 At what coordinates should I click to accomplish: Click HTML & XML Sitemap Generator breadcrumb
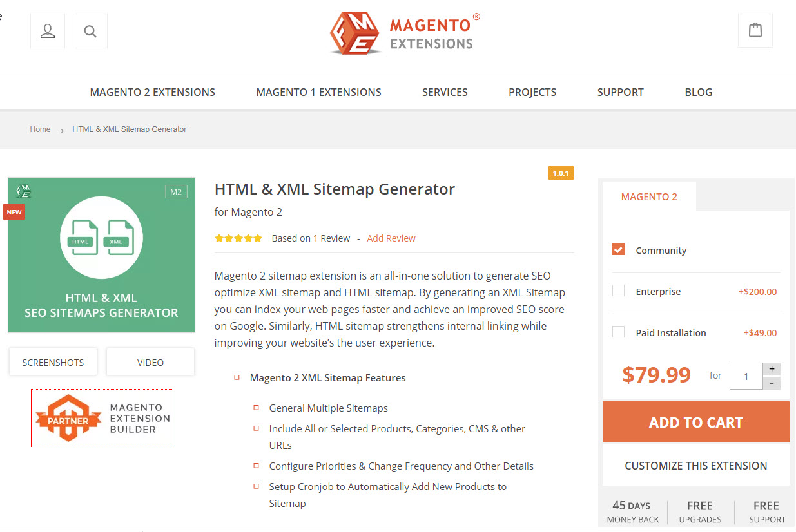click(x=130, y=129)
